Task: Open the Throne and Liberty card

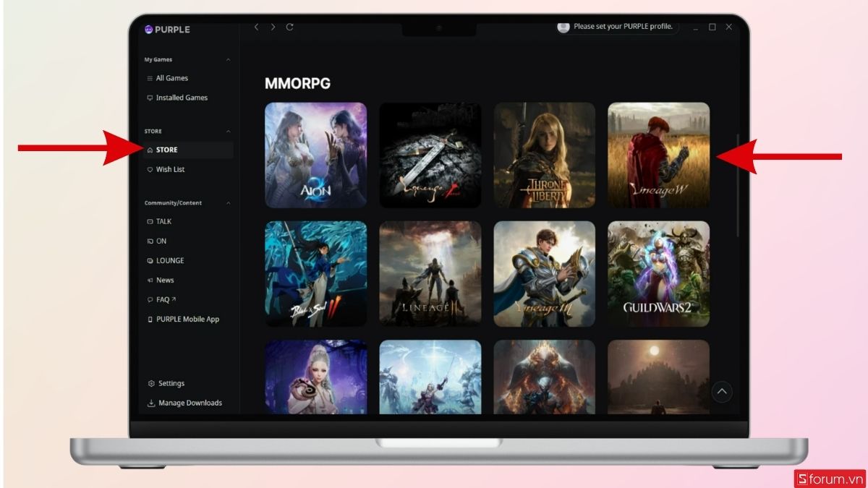Action: (545, 155)
